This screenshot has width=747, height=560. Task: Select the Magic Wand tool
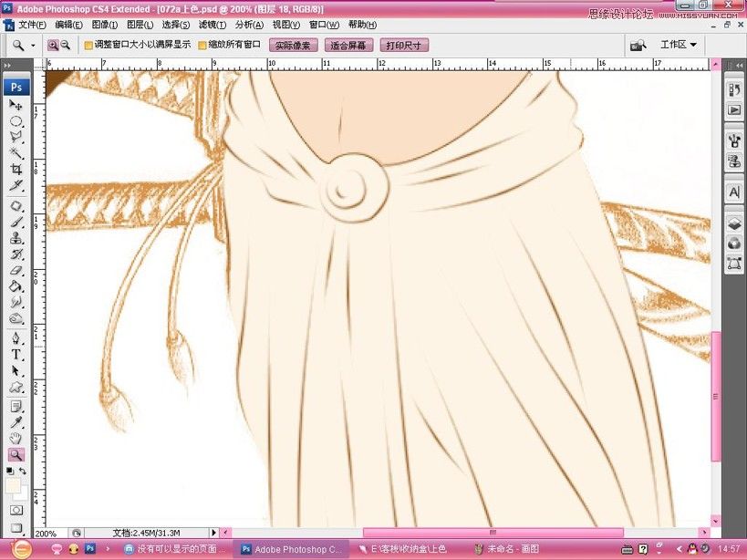tap(16, 153)
